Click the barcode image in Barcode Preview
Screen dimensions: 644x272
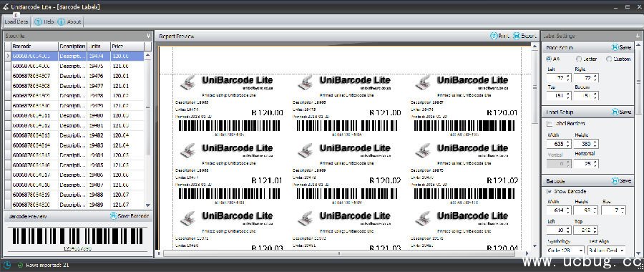click(77, 236)
